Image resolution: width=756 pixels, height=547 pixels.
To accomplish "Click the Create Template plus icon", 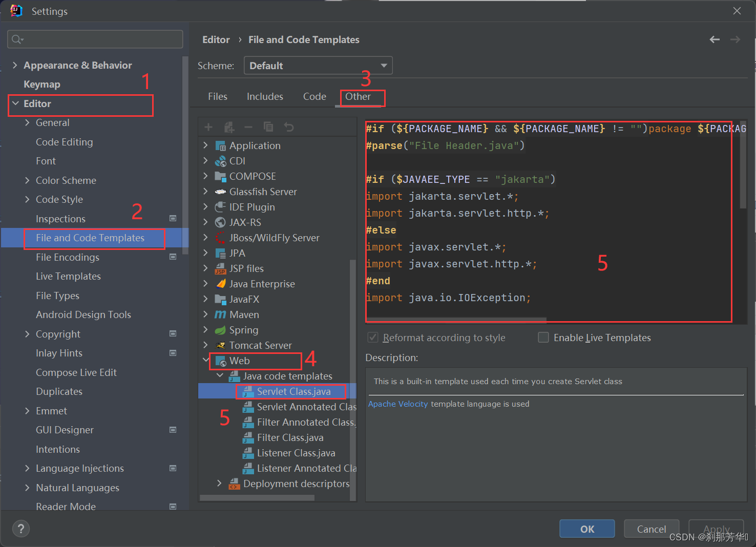I will [208, 127].
